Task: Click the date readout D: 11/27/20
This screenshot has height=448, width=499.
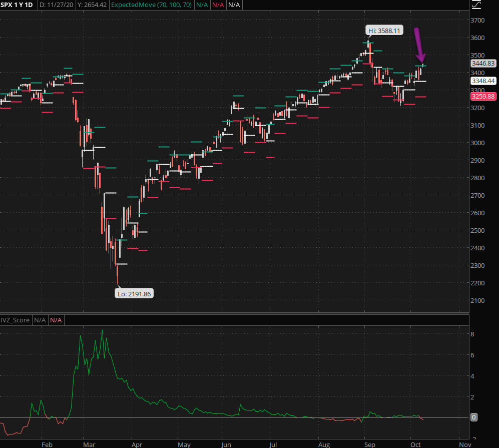Action: pyautogui.click(x=57, y=5)
